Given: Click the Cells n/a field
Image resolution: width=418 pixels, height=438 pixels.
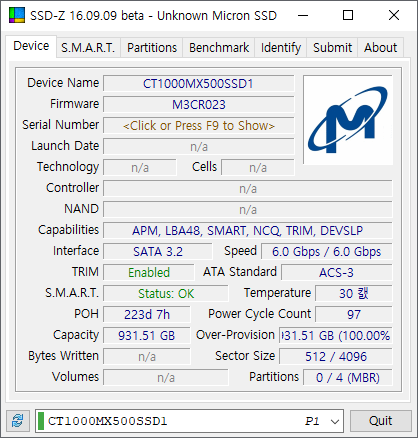Looking at the screenshot, I should click(258, 168).
